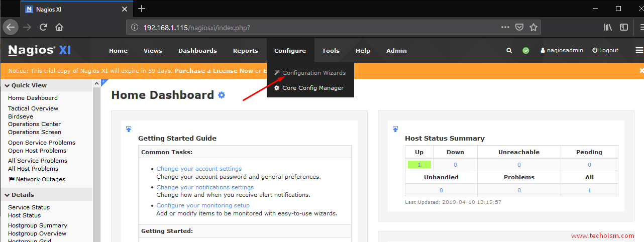Open the Nagios XI hamburger menu icon

click(x=639, y=50)
